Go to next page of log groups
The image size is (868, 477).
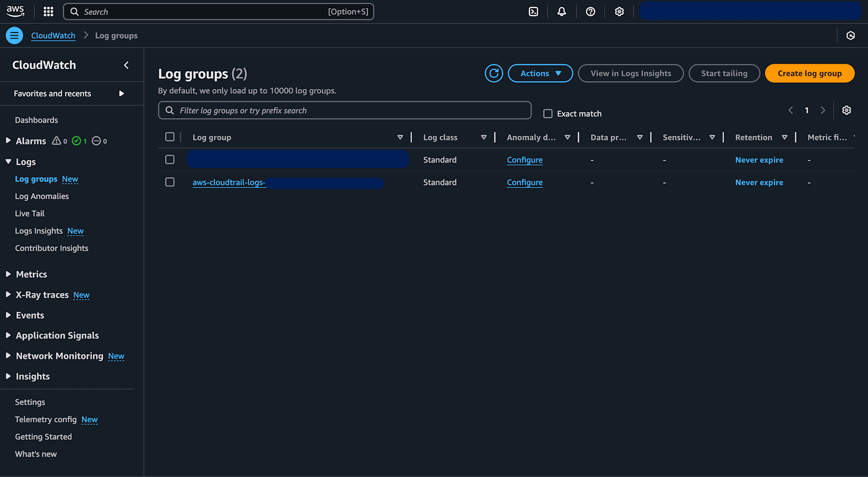(x=823, y=110)
